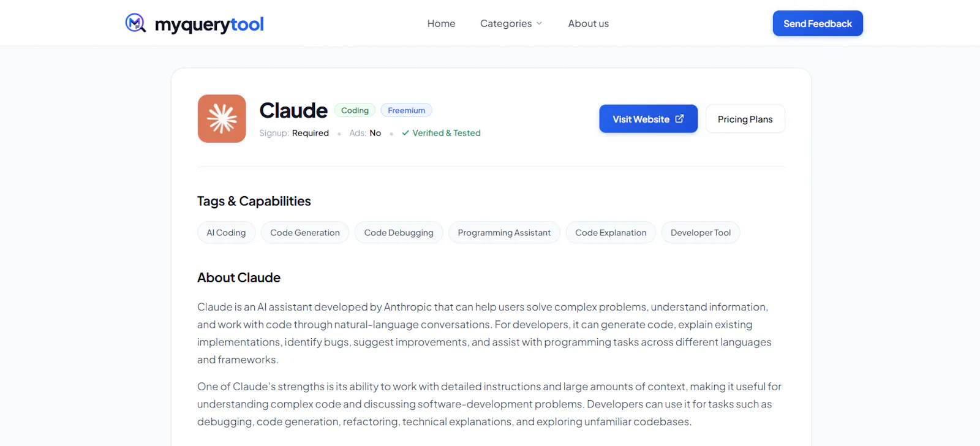Click the myquerytool site name

click(209, 25)
